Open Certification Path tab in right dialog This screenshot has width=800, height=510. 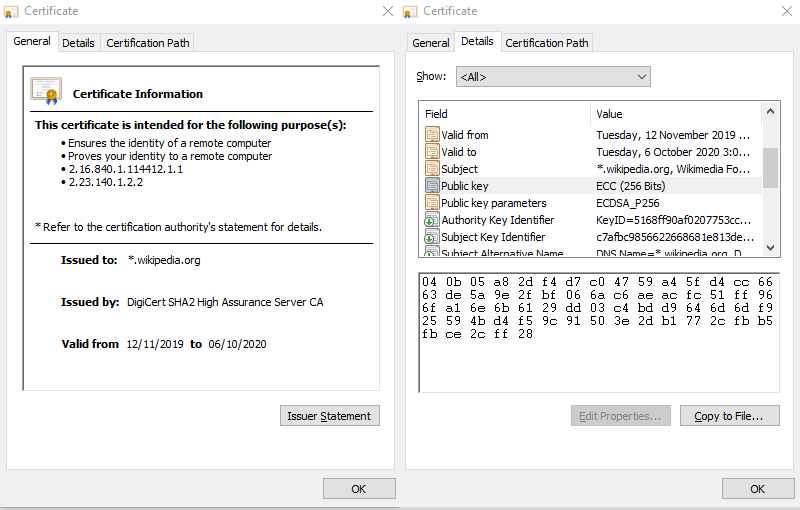click(x=546, y=43)
